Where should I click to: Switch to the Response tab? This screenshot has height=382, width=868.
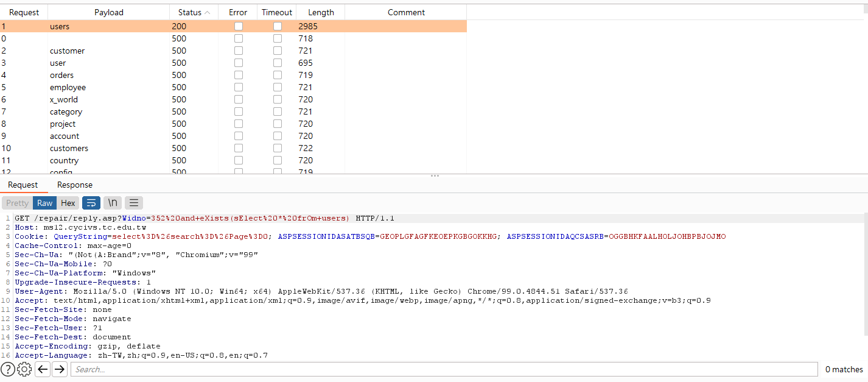[x=75, y=185]
